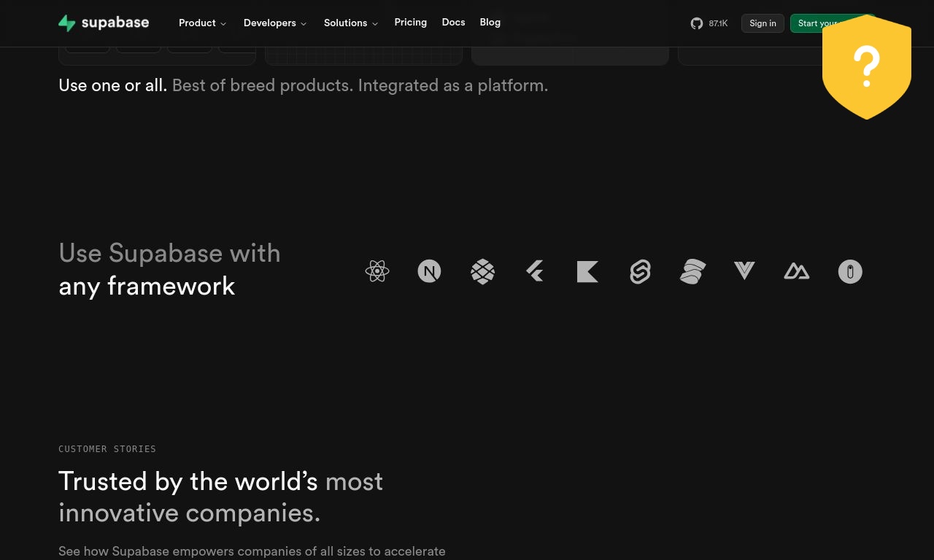Choose the Next.js framework icon
The height and width of the screenshot is (560, 934).
429,271
